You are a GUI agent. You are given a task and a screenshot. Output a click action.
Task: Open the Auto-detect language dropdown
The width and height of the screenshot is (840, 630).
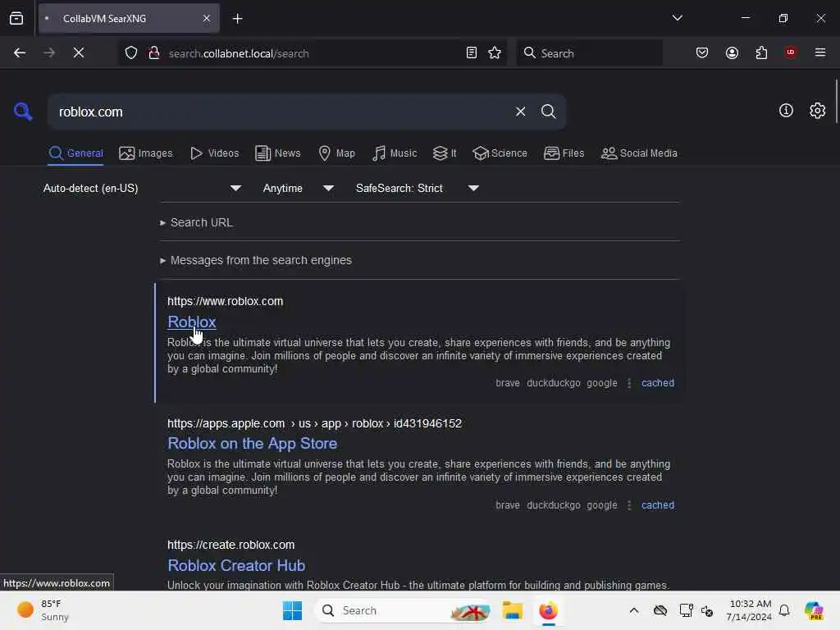pyautogui.click(x=142, y=188)
